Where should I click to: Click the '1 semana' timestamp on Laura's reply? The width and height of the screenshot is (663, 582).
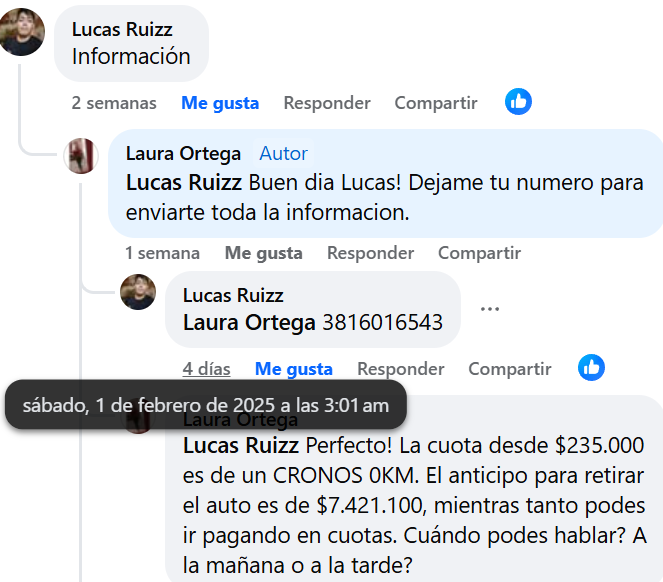[162, 253]
